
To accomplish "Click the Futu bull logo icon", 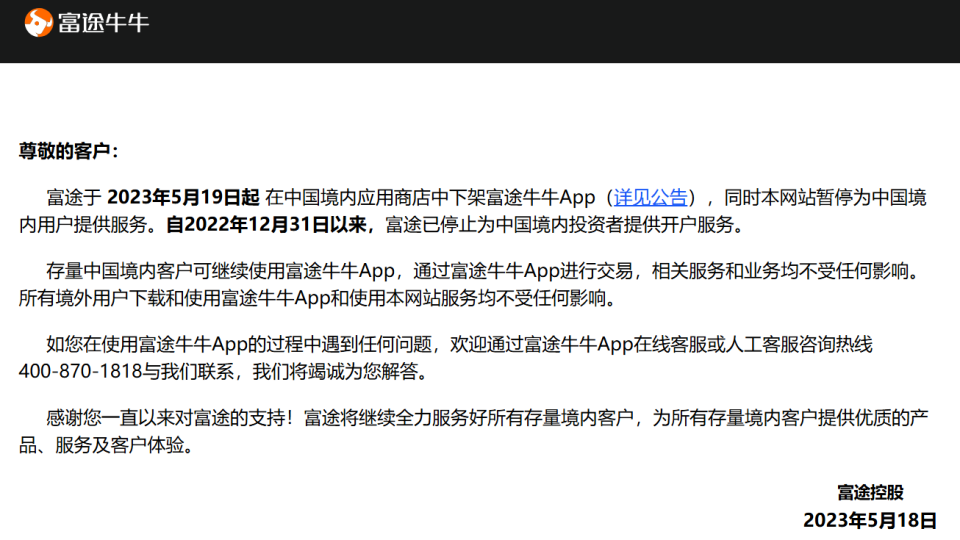I will click(x=38, y=23).
